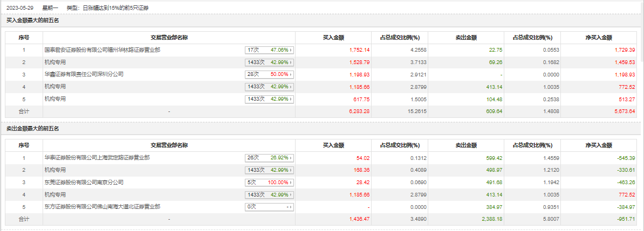Open the 5次 100.00% stats dropdown

click(x=269, y=183)
